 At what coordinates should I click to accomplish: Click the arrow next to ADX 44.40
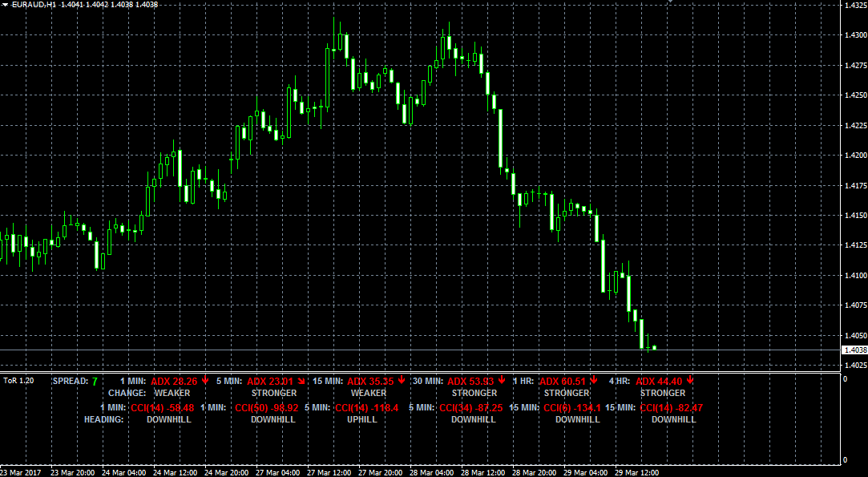690,380
